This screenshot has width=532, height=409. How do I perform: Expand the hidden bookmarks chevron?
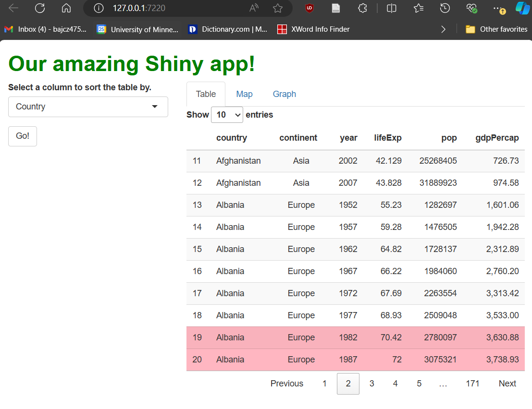443,29
